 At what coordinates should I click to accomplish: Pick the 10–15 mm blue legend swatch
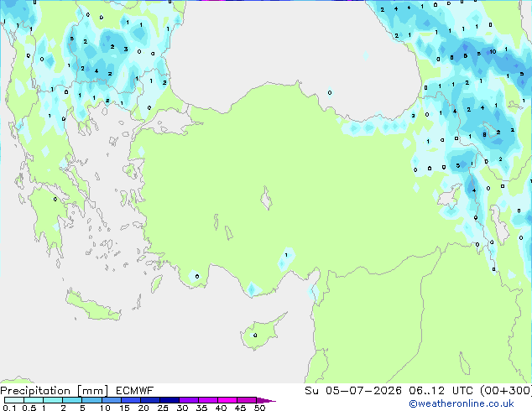coord(111,400)
